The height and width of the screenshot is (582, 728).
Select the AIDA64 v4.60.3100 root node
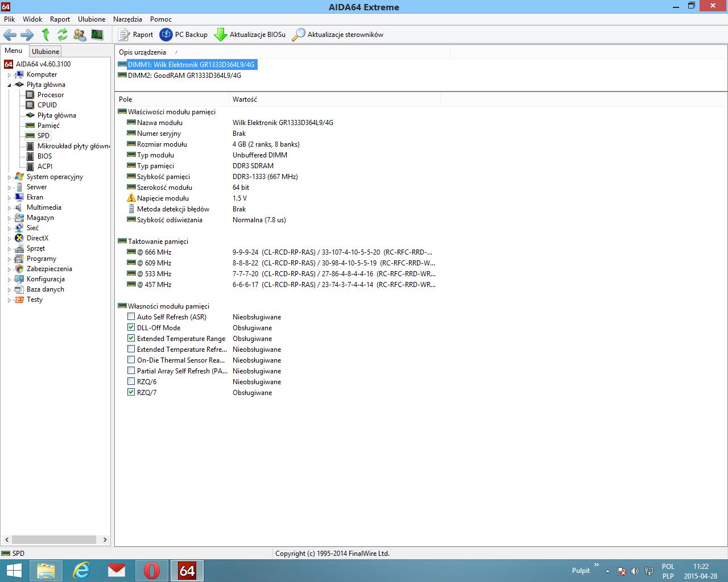(43, 64)
